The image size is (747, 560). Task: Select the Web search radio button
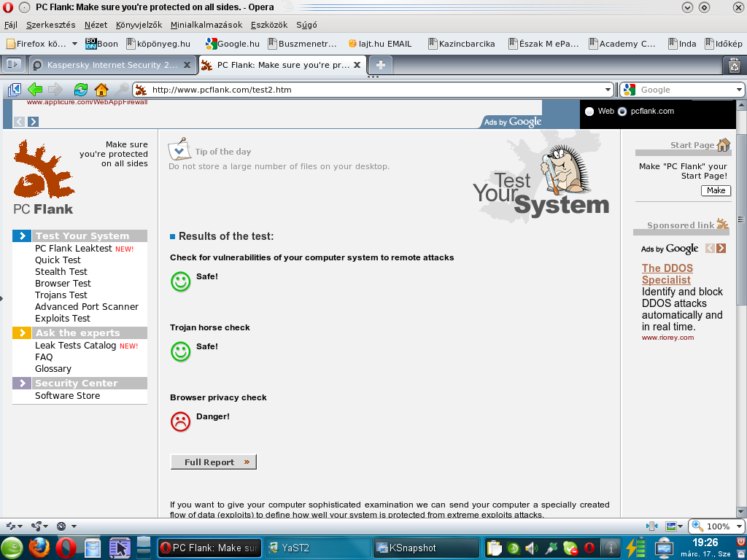589,112
